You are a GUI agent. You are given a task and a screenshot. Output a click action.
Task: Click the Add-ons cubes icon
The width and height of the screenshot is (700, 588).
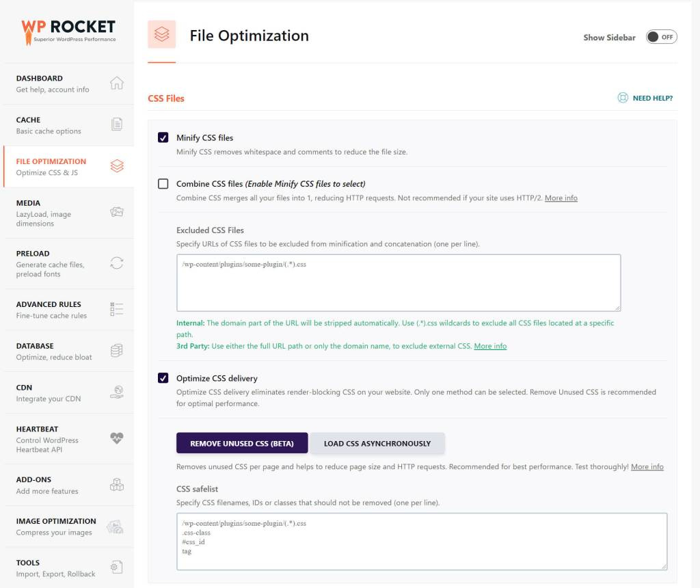click(116, 485)
